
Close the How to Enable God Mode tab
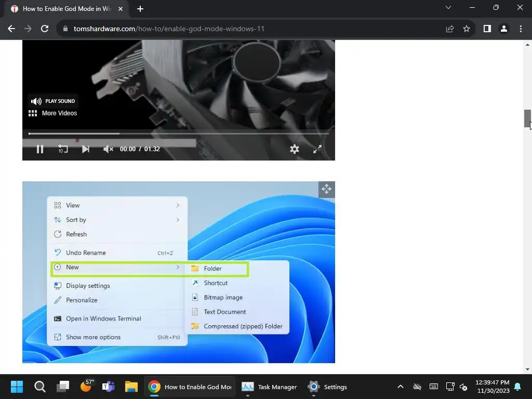pyautogui.click(x=121, y=9)
